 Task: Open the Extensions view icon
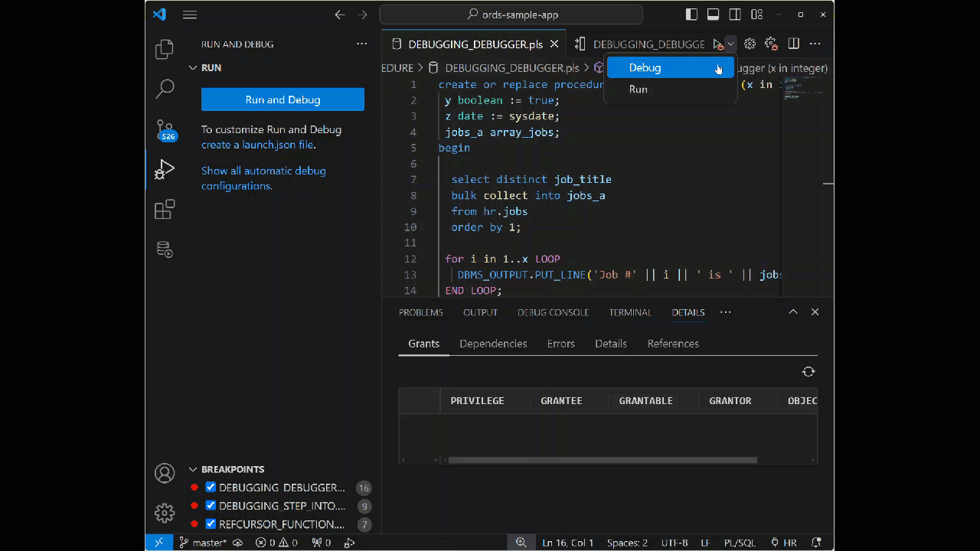click(165, 210)
